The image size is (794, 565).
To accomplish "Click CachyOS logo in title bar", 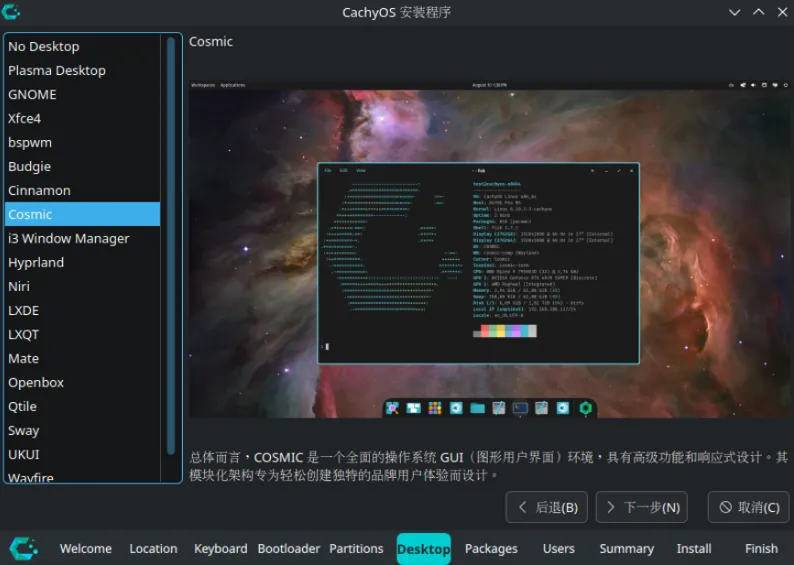I will click(10, 12).
